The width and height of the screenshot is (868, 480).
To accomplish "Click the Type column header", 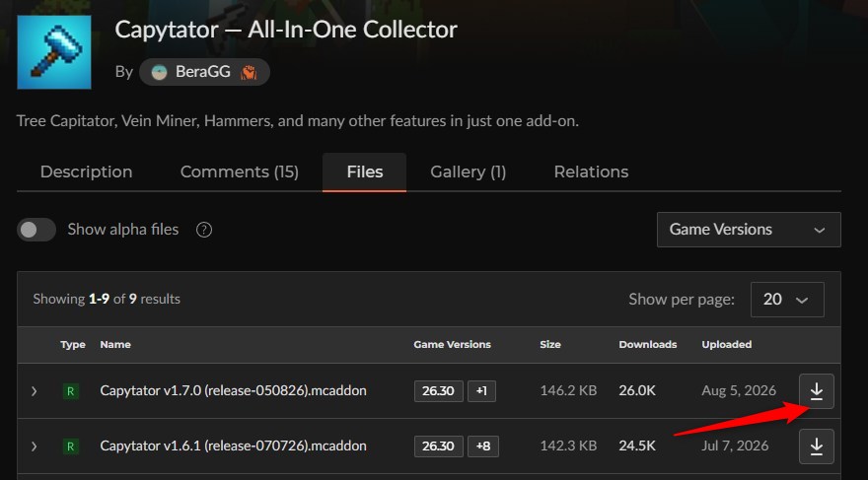I will point(73,345).
